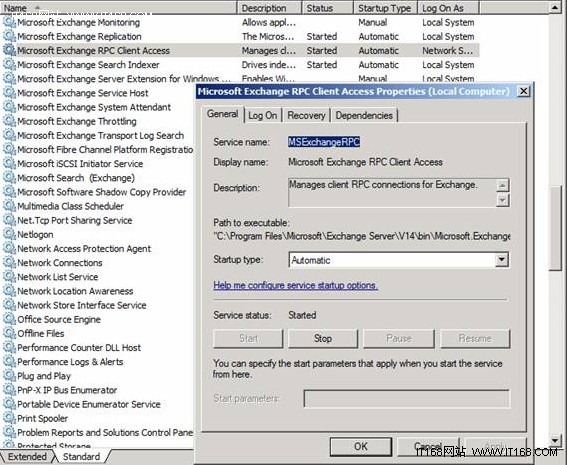Sort by Description column header
Viewport: 567px width, 465px height.
point(269,8)
